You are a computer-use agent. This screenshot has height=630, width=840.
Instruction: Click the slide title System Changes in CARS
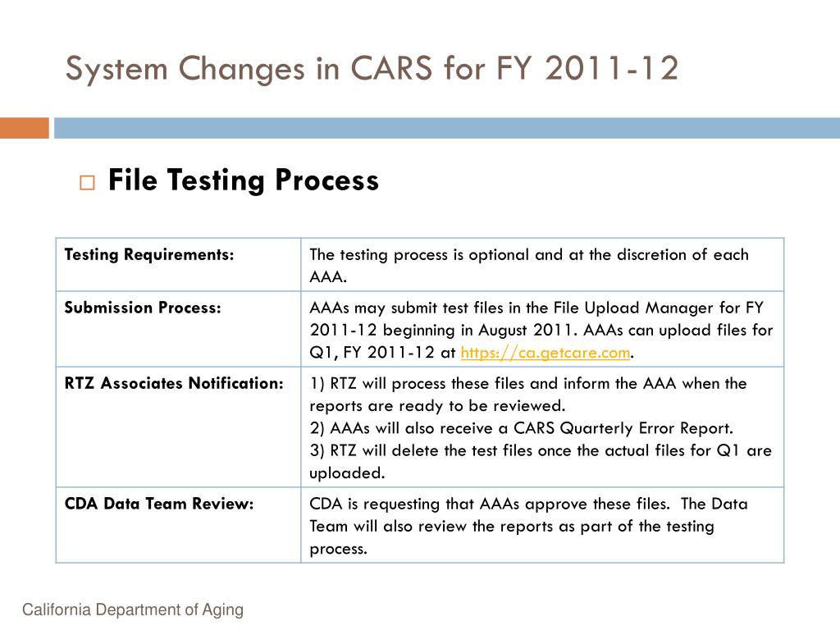click(x=372, y=68)
